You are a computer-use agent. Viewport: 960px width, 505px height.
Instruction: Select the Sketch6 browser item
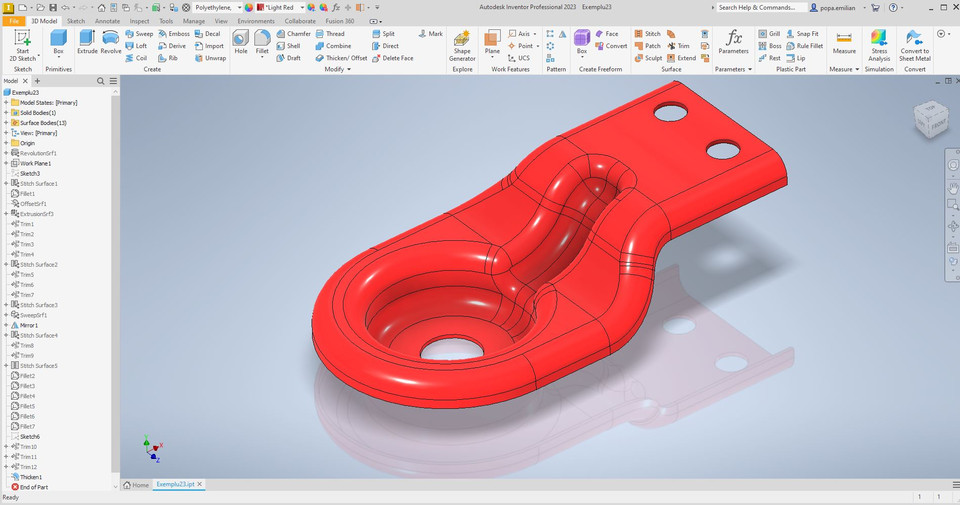click(26, 436)
